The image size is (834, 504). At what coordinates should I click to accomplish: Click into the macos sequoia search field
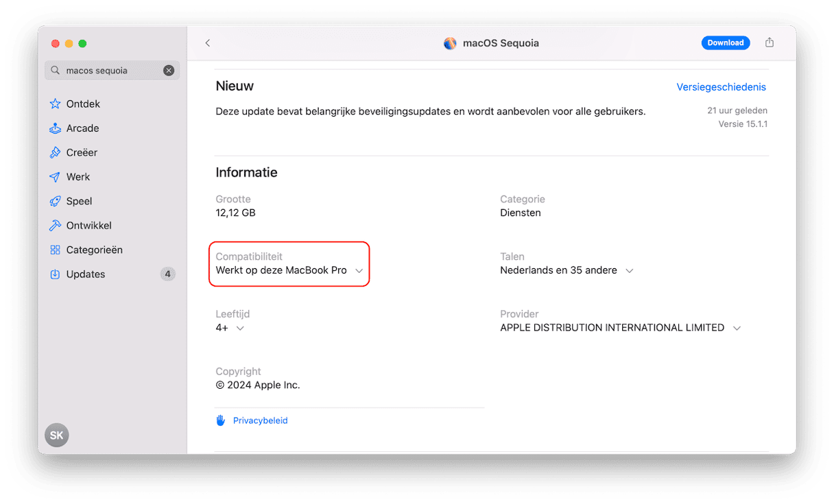click(x=112, y=71)
